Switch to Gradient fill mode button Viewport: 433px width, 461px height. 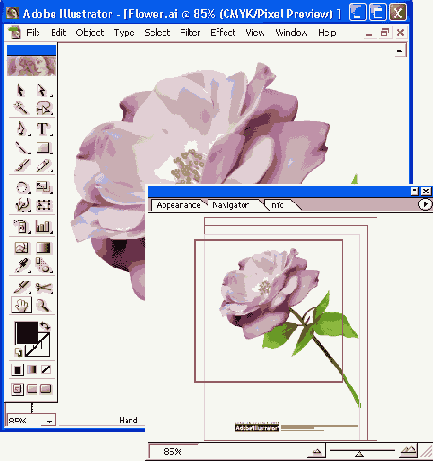click(x=32, y=369)
